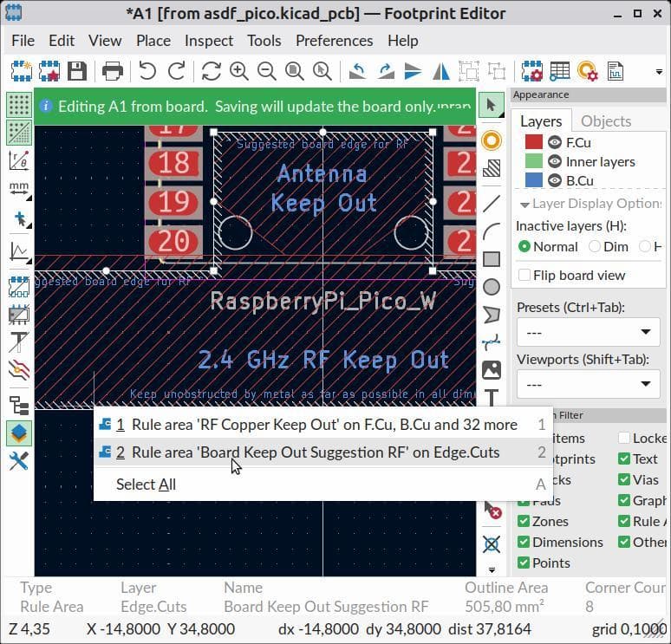
Task: Open the Inspect menu
Action: [209, 41]
